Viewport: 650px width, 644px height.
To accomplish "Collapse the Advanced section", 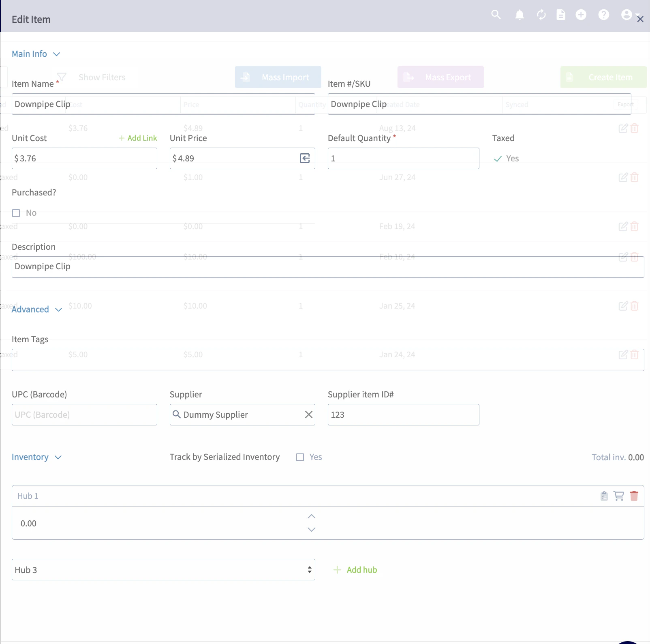I will [36, 309].
